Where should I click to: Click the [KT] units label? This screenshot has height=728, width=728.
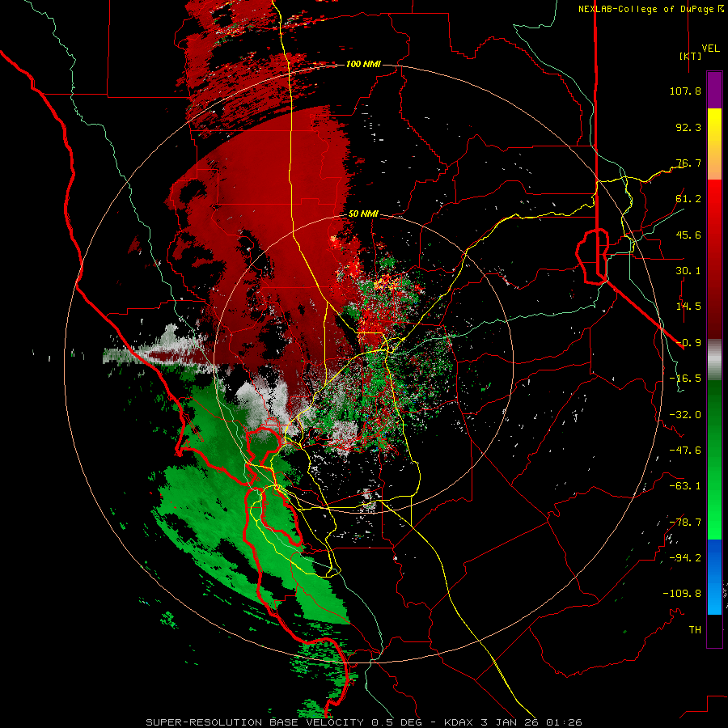(x=690, y=56)
